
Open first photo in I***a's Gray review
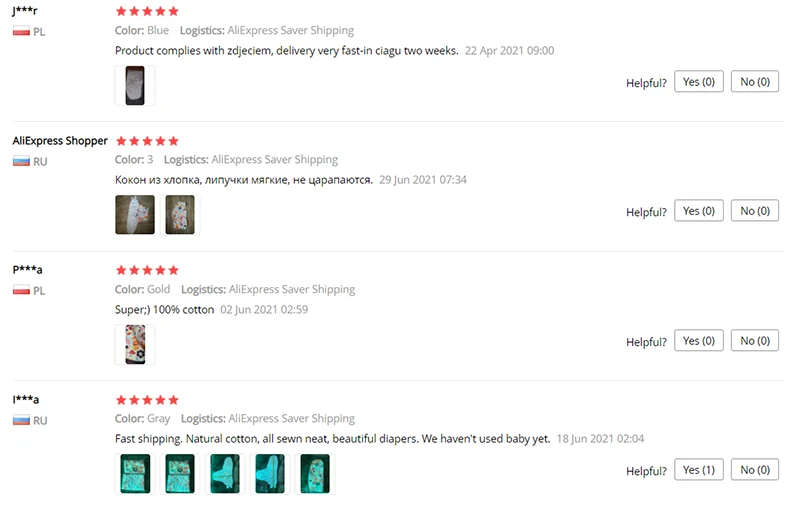point(135,474)
